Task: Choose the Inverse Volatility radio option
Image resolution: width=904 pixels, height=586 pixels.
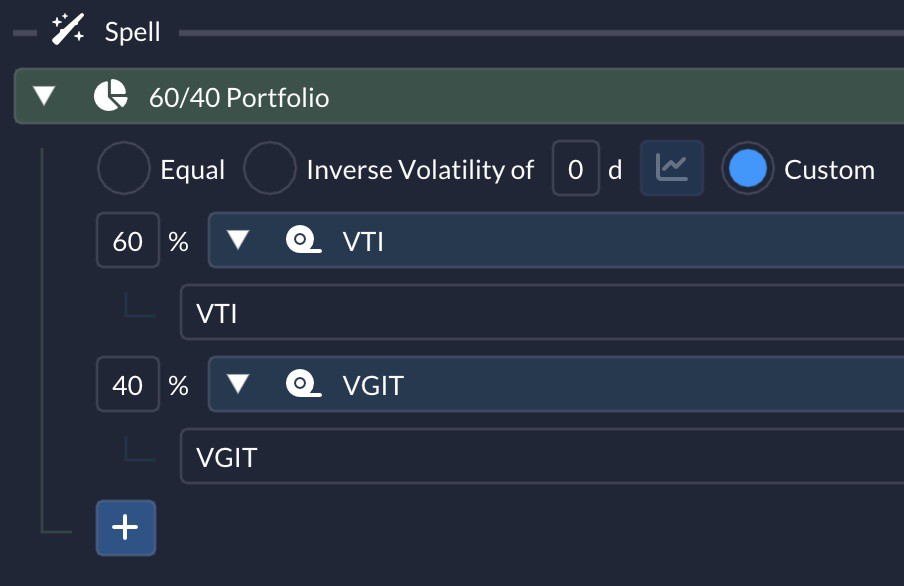Action: pos(269,168)
